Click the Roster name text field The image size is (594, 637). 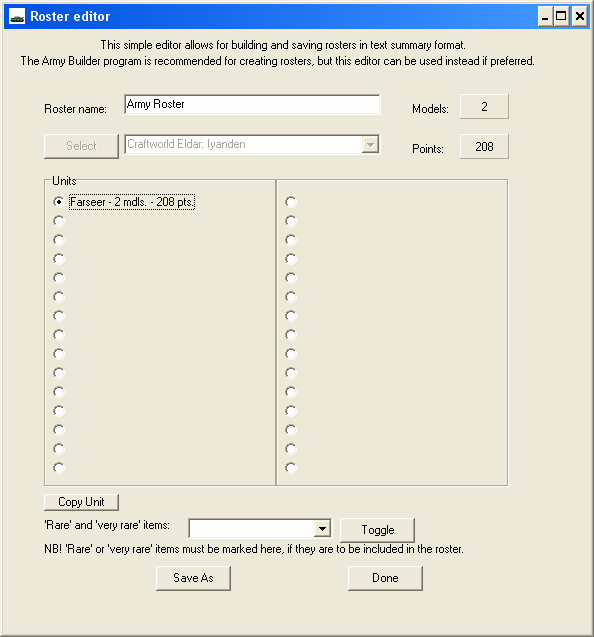coord(252,104)
